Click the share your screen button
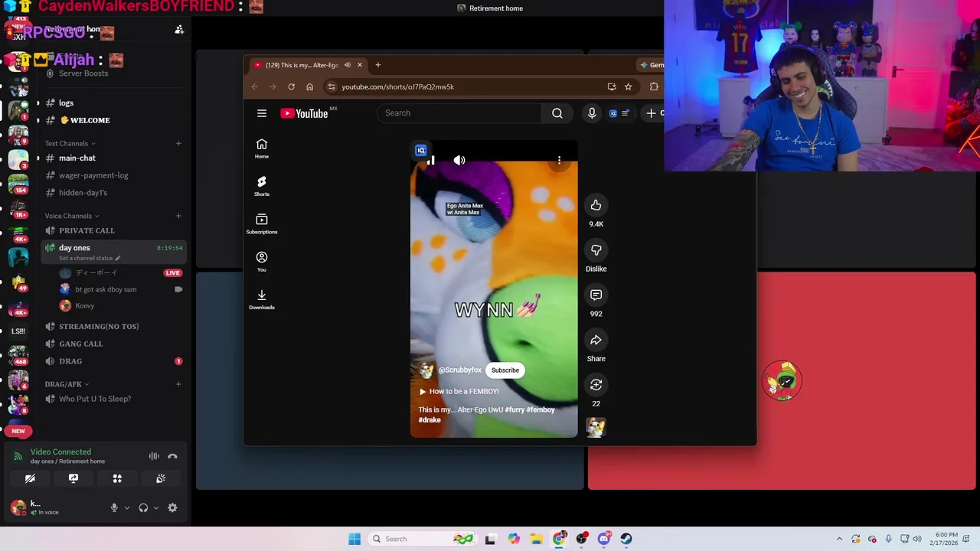The width and height of the screenshot is (980, 551). (x=73, y=478)
